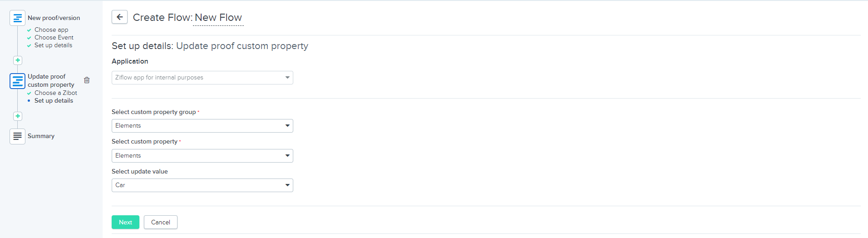Add a step before Summary
Screen dimensions: 868x238
click(17, 116)
